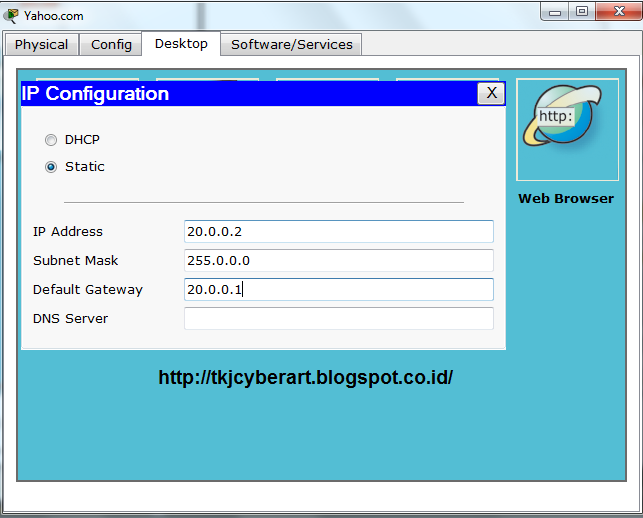Maximize the Yahoo.com window
643x518 pixels.
coord(582,11)
